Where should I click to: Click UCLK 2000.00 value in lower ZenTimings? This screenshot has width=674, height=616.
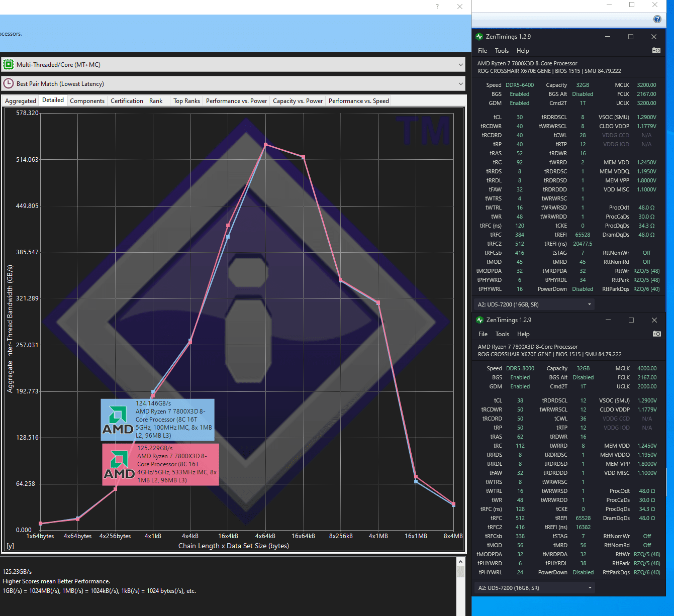click(647, 386)
